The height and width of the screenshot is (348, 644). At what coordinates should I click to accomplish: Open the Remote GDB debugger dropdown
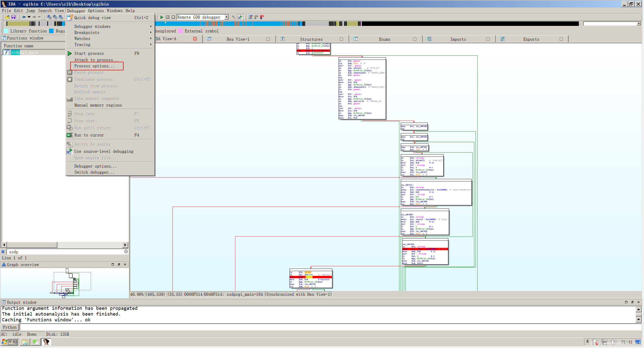coord(226,17)
